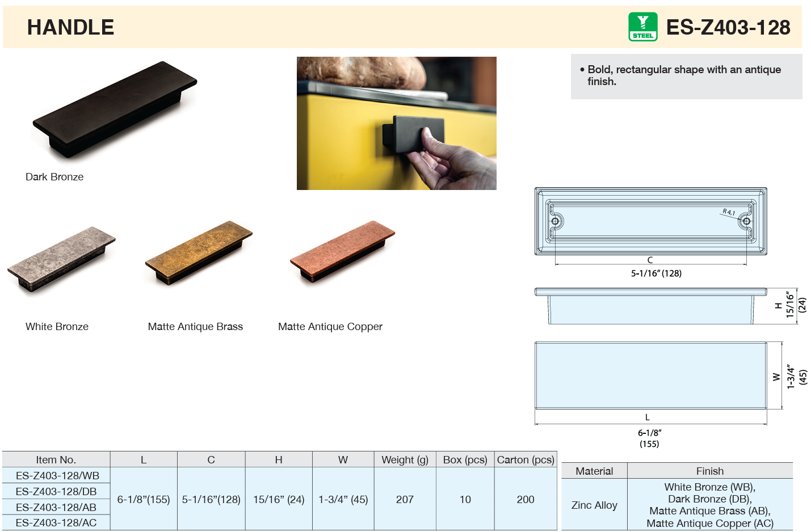Screen dimensions: 811x532
Task: Click the green STEEL logo icon
Action: (642, 27)
